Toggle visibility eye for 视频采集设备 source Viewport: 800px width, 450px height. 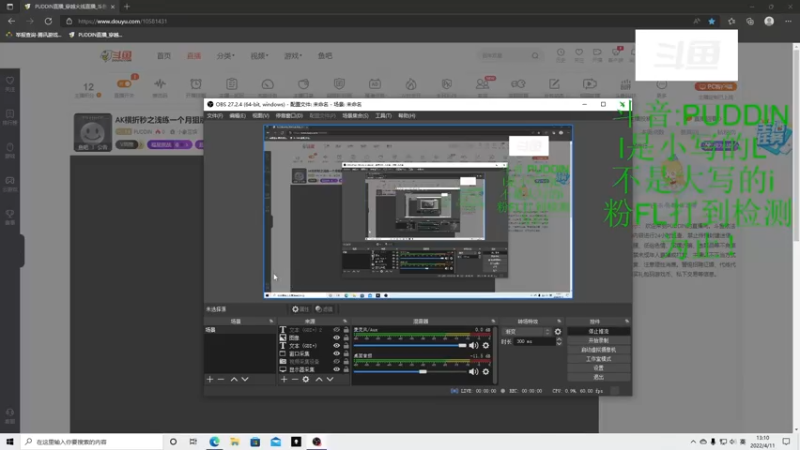coord(336,361)
